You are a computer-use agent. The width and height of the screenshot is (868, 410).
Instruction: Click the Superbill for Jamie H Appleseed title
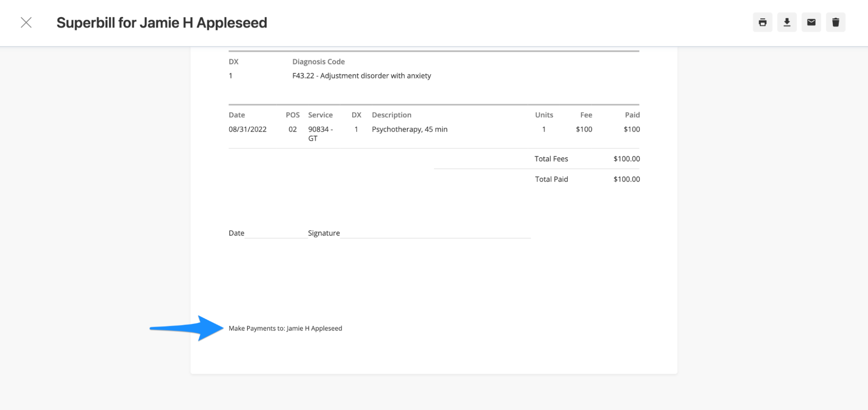[x=162, y=22]
